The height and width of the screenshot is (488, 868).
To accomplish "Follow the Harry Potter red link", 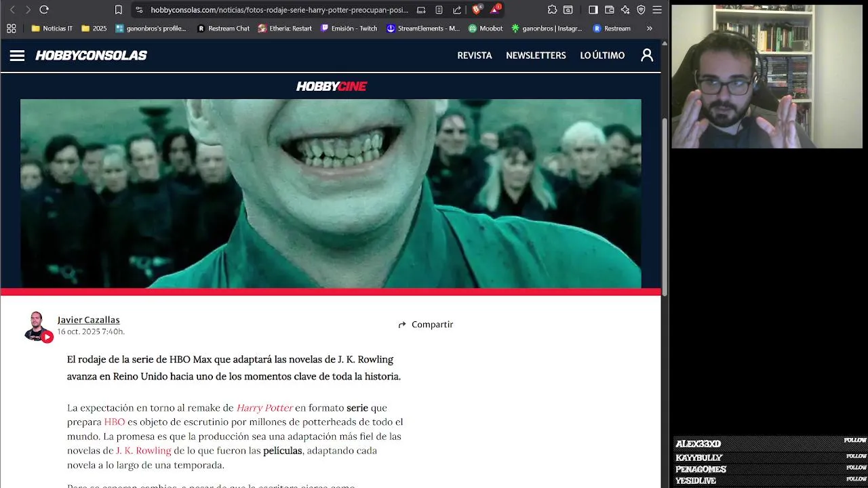I will click(264, 408).
